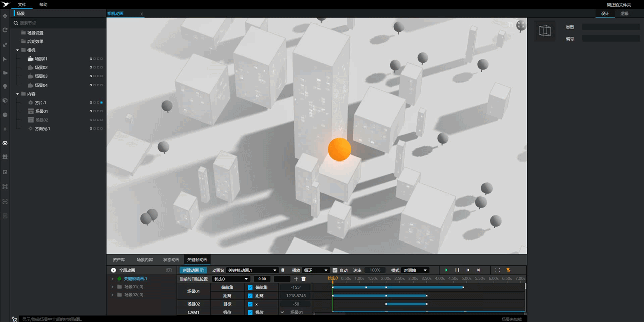Click the sparkle effects icon in sidebar

point(5,129)
